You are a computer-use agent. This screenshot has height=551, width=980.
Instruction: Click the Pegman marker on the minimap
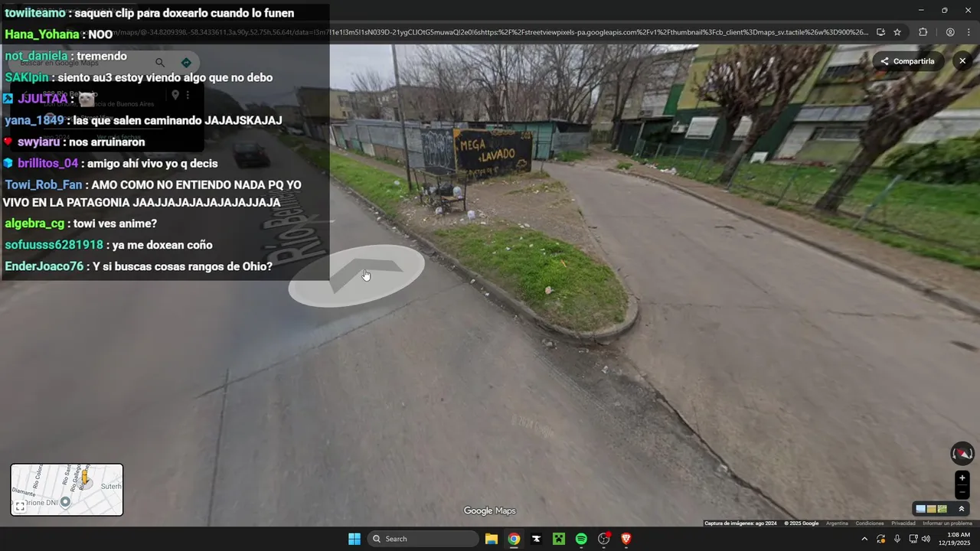coord(85,478)
